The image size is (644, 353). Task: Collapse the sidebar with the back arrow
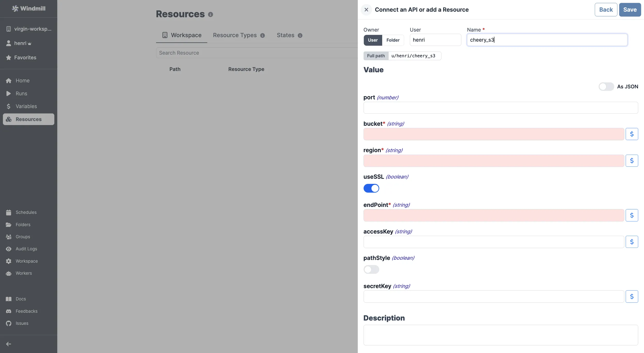tap(9, 344)
